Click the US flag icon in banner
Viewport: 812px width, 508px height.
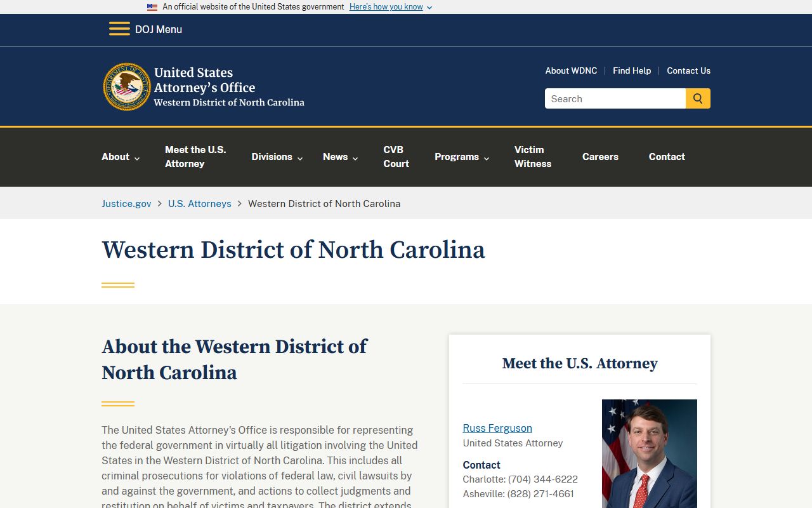click(152, 7)
